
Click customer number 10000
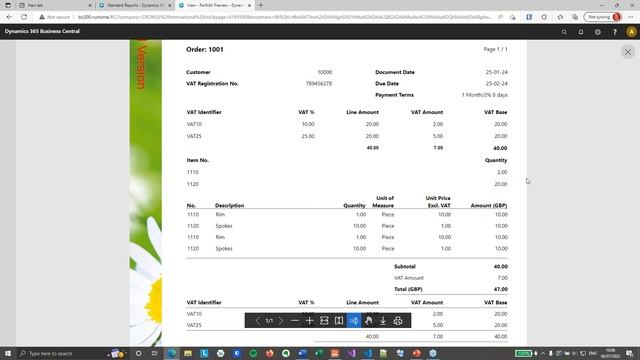coord(324,72)
